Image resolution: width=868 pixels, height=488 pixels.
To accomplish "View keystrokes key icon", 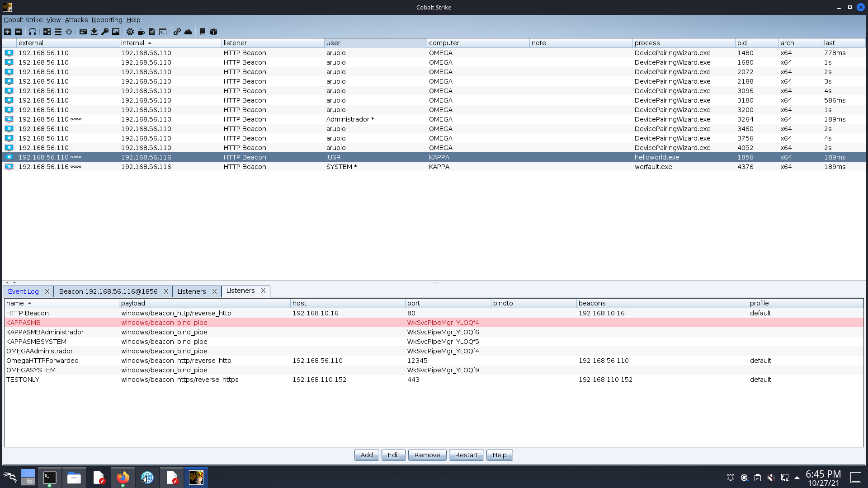I will tap(105, 32).
